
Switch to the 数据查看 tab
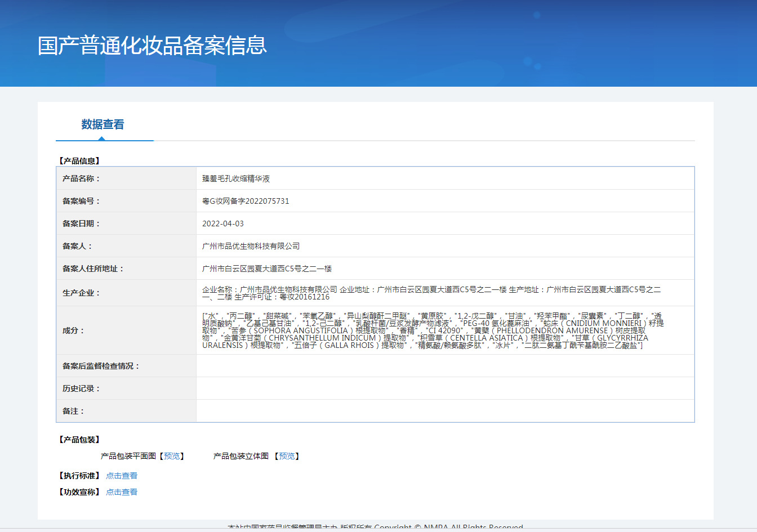tap(103, 124)
